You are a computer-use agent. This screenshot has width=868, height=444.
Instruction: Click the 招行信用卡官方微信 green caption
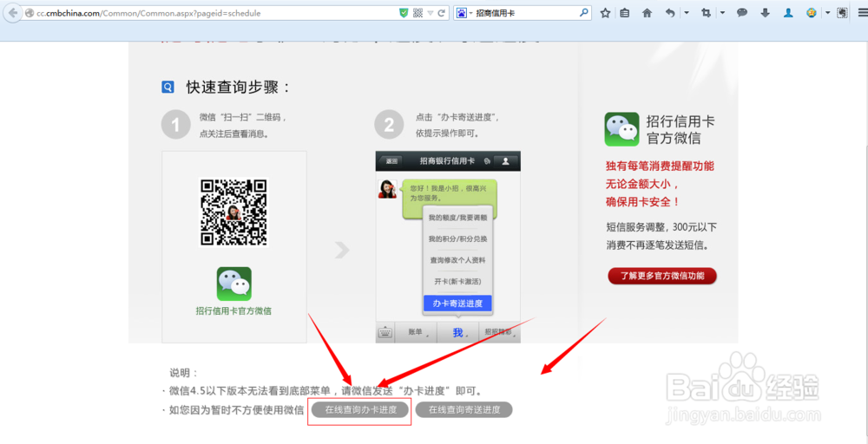[x=233, y=311]
